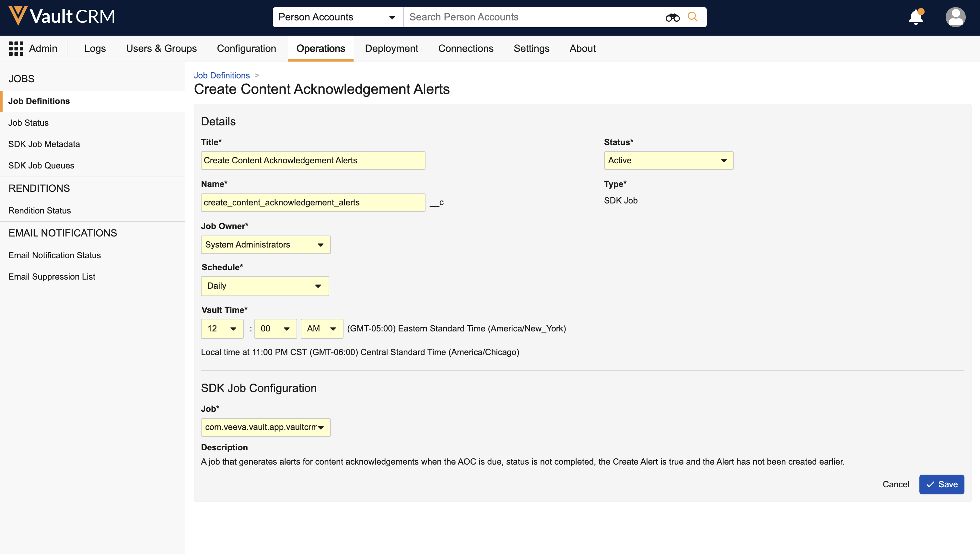Open the notifications bell
Screen dimensions: 980x554
916,17
